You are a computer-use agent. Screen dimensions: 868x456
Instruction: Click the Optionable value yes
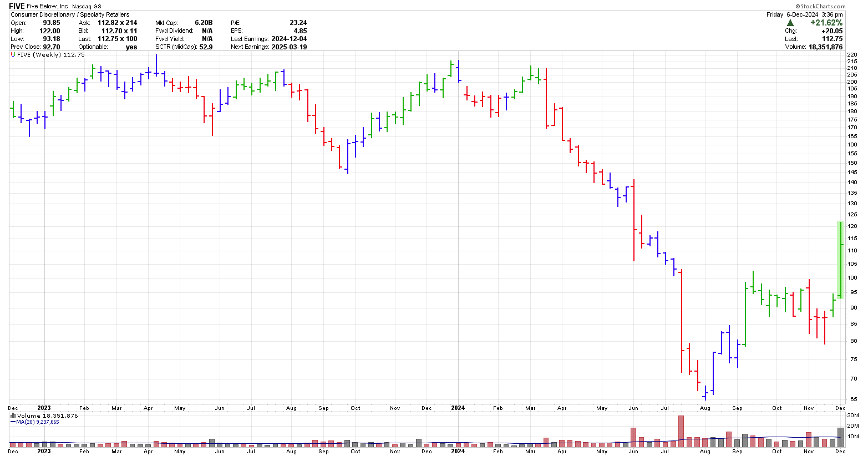click(131, 47)
